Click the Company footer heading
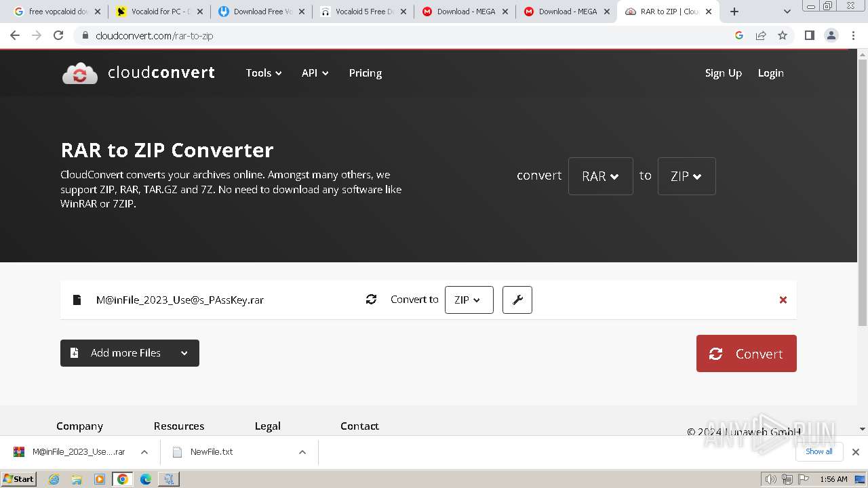The height and width of the screenshot is (488, 868). point(79,426)
